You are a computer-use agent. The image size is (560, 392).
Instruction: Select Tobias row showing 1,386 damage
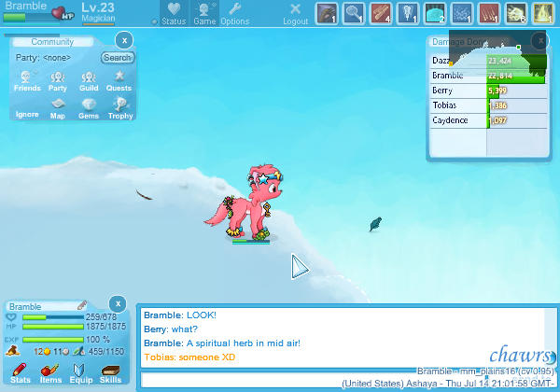(x=488, y=105)
